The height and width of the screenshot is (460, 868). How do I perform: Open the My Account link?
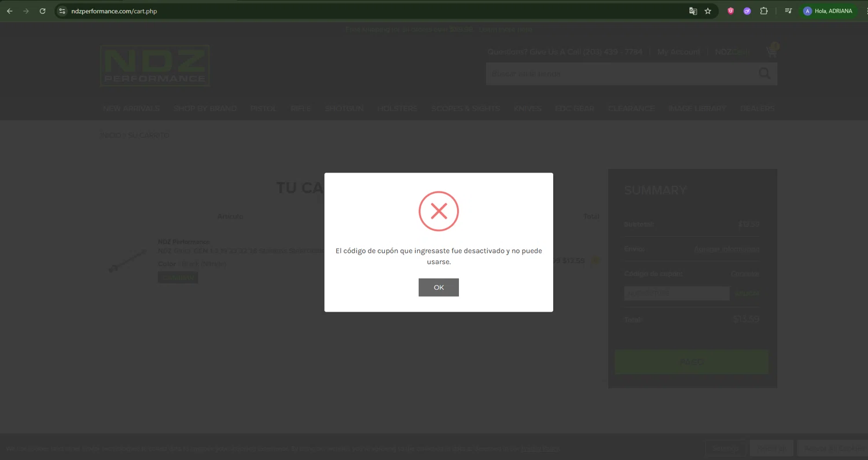pyautogui.click(x=679, y=51)
